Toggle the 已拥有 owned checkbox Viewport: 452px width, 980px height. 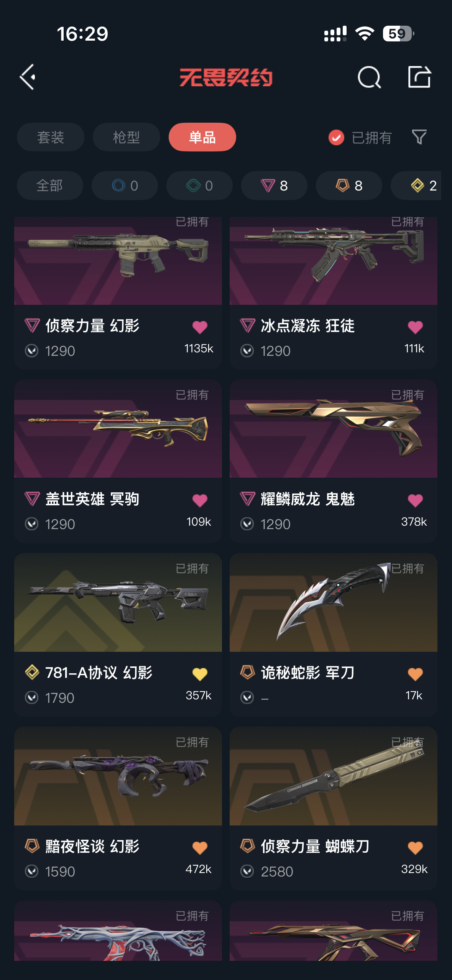[x=336, y=137]
